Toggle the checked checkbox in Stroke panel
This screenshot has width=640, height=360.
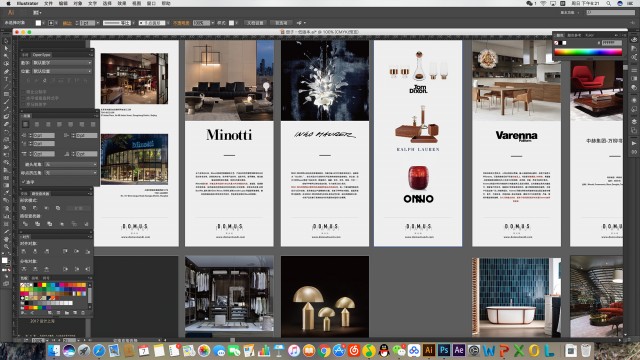tap(24, 182)
